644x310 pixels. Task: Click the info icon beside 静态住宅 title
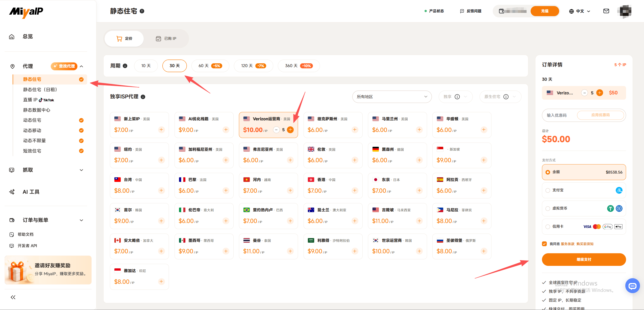point(142,11)
